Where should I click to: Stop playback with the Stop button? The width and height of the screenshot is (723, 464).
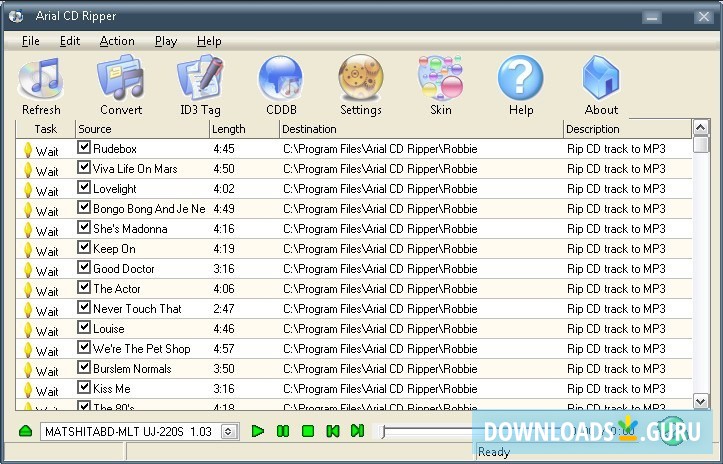308,431
